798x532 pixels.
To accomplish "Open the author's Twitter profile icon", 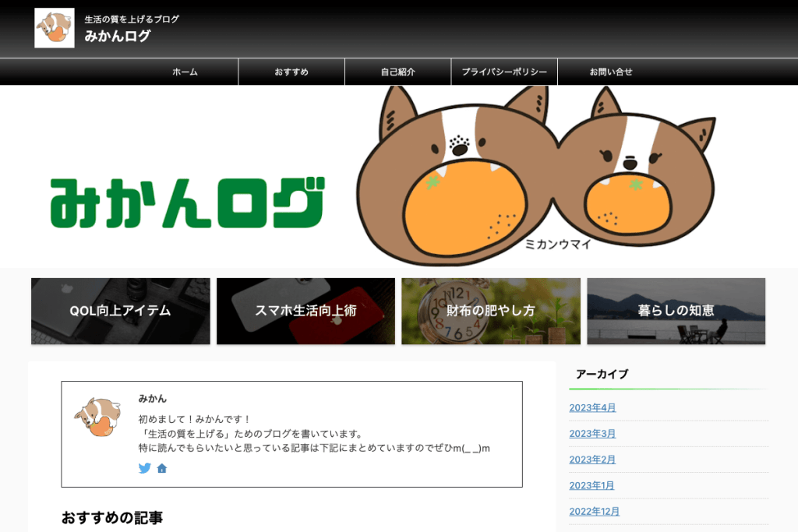I will (x=144, y=468).
